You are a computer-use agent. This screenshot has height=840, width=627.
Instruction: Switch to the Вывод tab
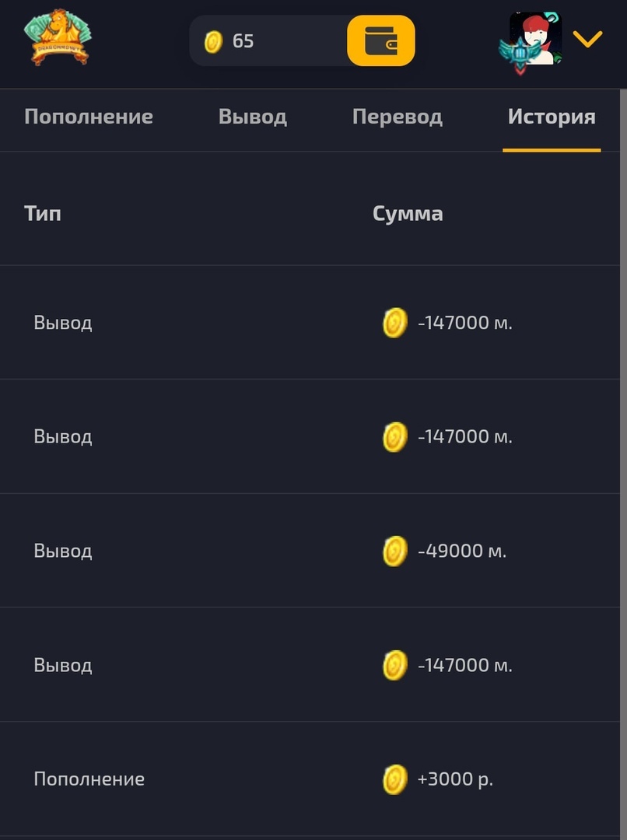[x=252, y=117]
